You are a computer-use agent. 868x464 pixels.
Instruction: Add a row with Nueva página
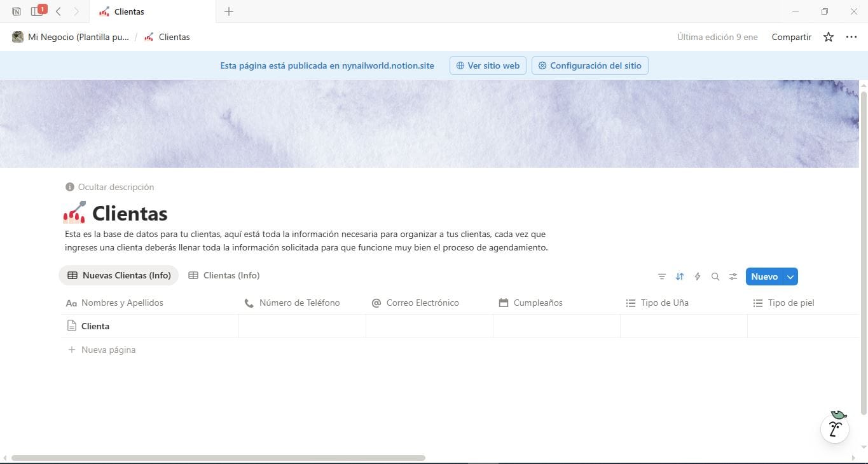click(x=102, y=350)
